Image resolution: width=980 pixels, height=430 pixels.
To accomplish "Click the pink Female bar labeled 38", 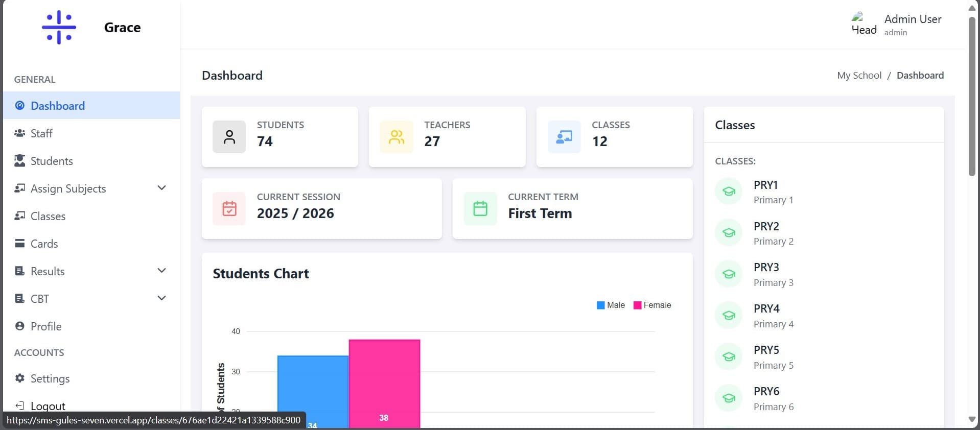I will (x=384, y=384).
